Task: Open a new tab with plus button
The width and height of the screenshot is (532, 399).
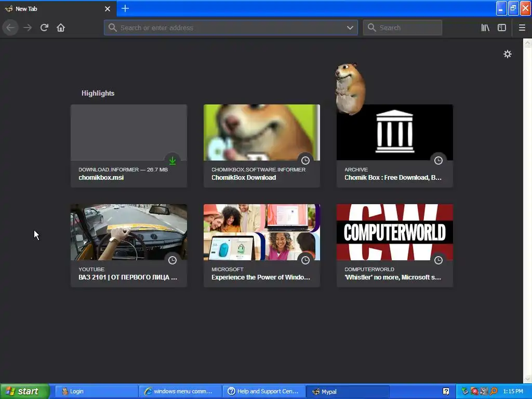Action: tap(125, 8)
